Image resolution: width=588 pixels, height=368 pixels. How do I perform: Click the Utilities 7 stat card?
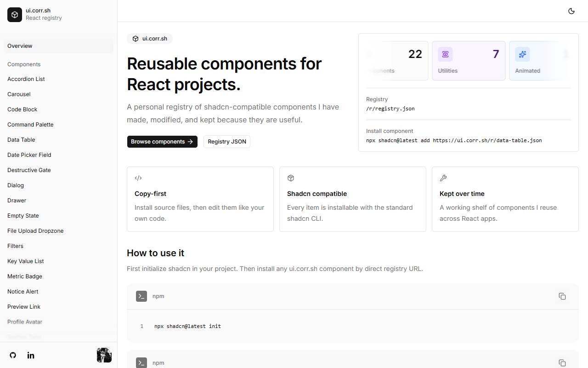469,61
